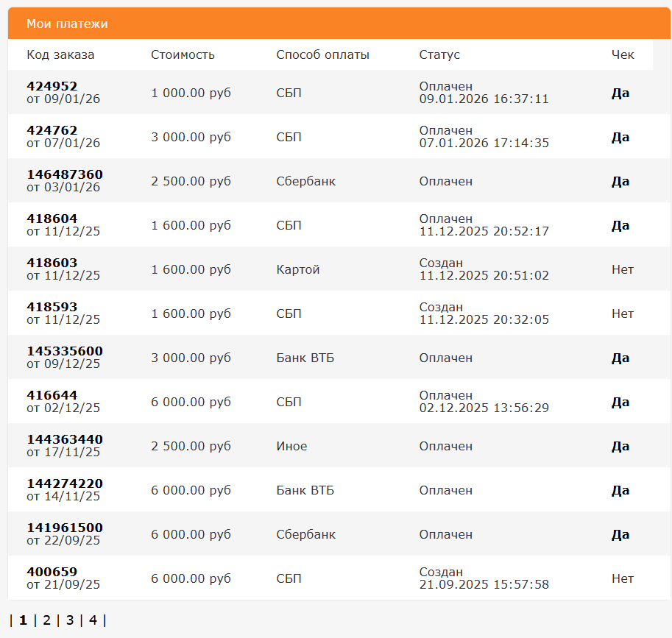Open unpaid order 418593
Image resolution: width=672 pixels, height=638 pixels.
pos(52,307)
